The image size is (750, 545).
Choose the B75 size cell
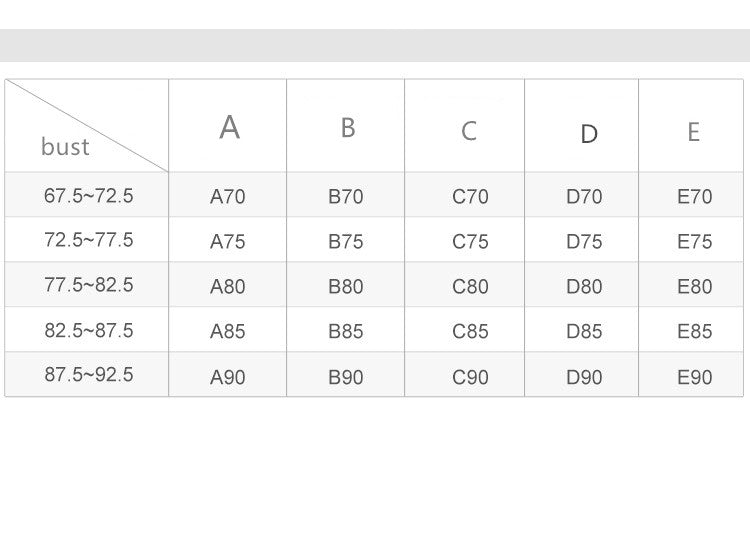pyautogui.click(x=346, y=242)
